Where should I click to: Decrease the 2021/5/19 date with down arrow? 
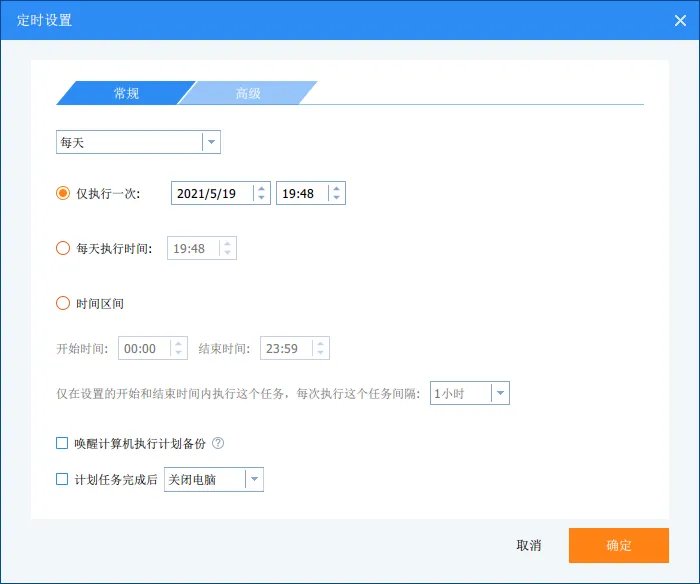tap(262, 197)
